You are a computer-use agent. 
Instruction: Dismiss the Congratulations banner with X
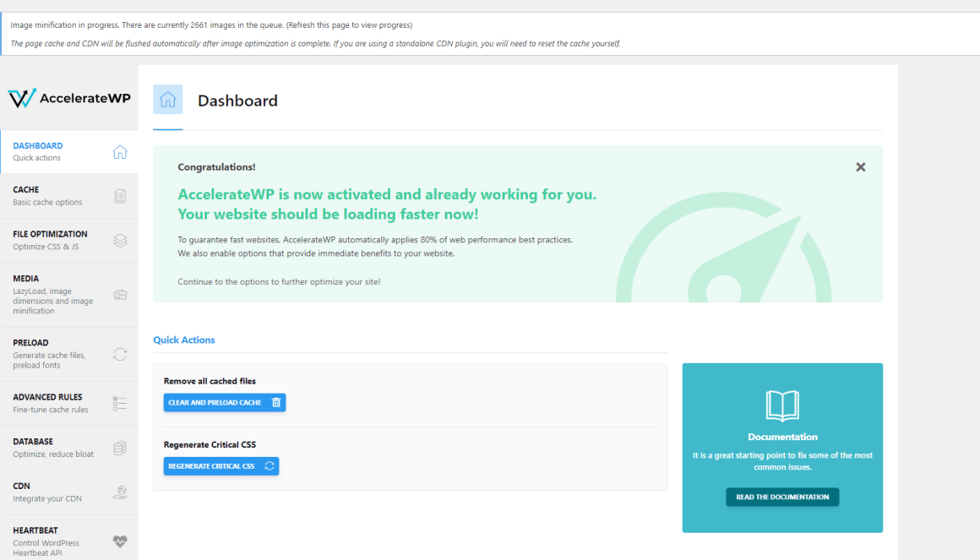(861, 167)
